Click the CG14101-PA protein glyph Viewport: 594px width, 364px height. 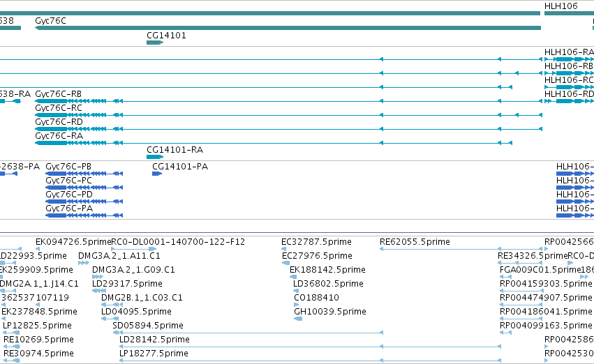tap(157, 174)
